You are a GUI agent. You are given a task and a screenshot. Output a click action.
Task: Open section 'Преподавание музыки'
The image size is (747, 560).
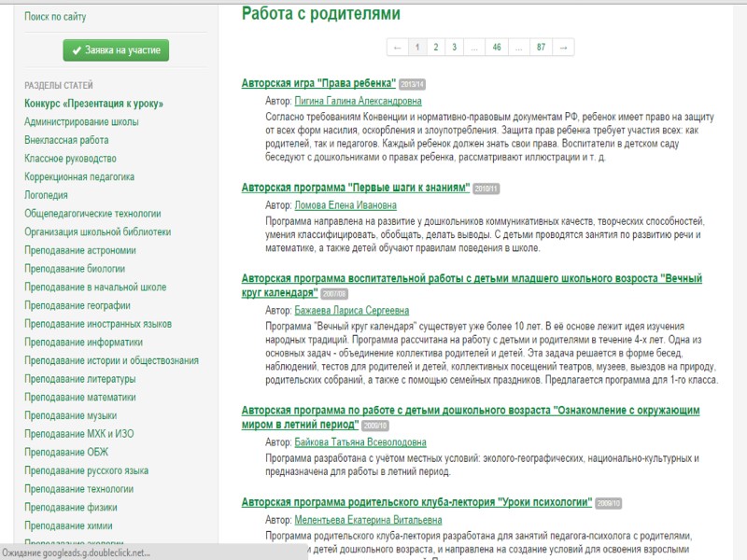click(71, 415)
